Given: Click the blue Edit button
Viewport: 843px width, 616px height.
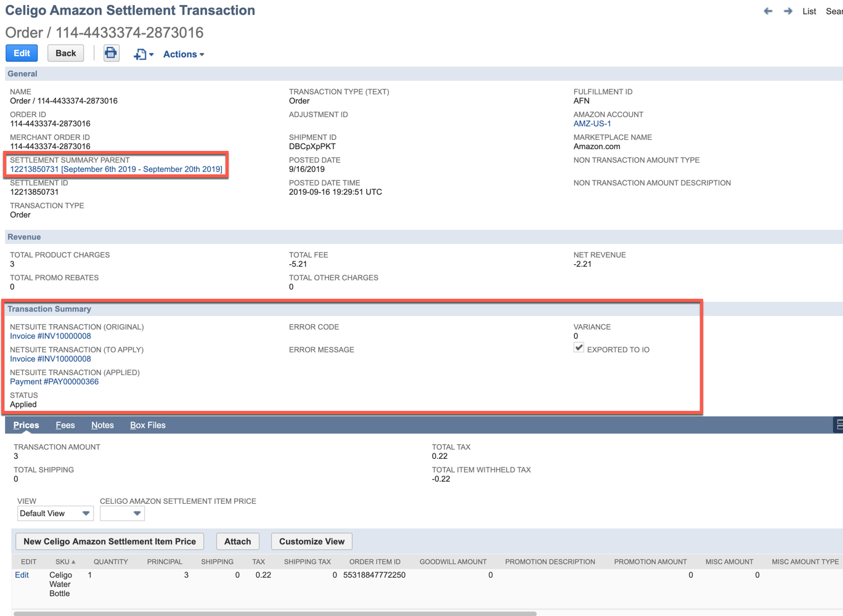Looking at the screenshot, I should [22, 53].
